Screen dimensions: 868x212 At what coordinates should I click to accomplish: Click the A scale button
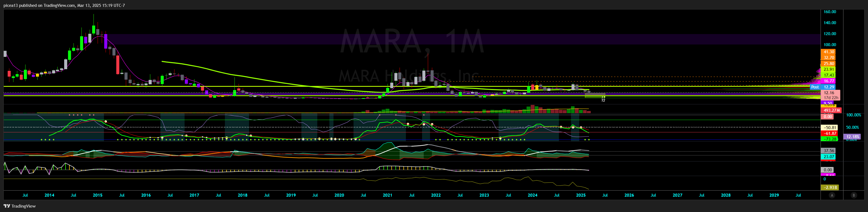pos(832,195)
